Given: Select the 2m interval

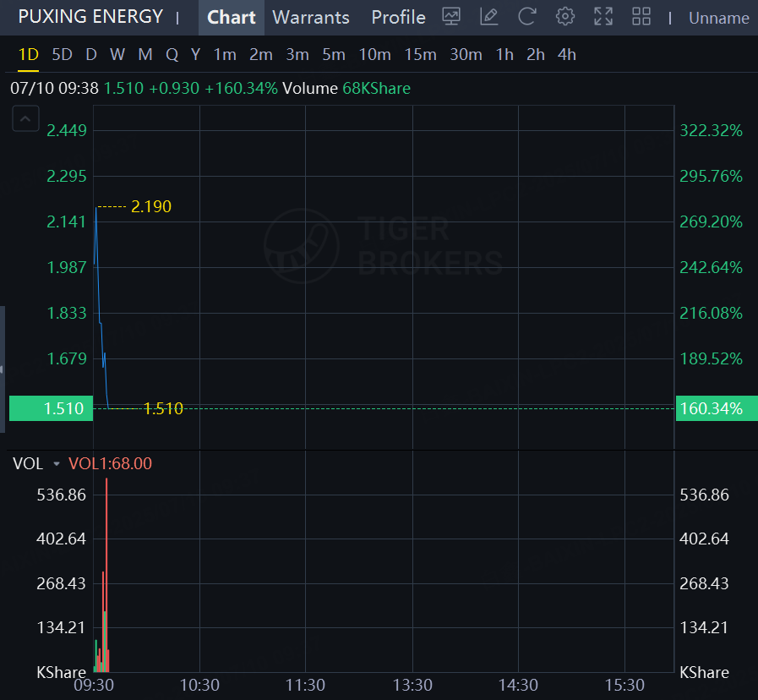Looking at the screenshot, I should (261, 55).
